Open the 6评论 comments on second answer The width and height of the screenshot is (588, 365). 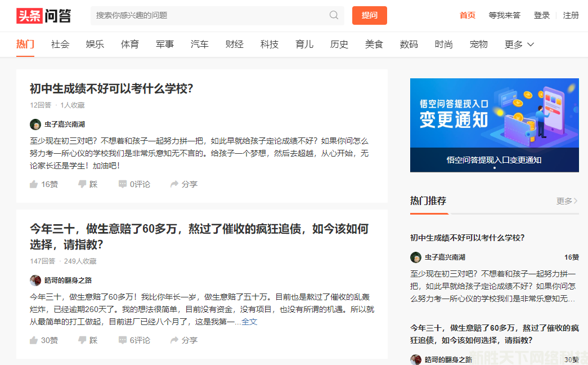[x=134, y=340]
